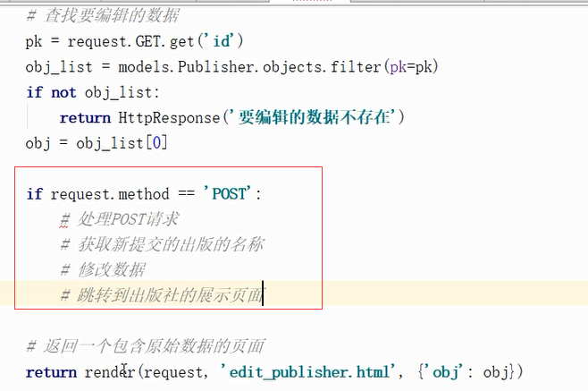588x391 pixels.
Task: Click the string '要编辑的数据不存在'
Action: (x=316, y=117)
